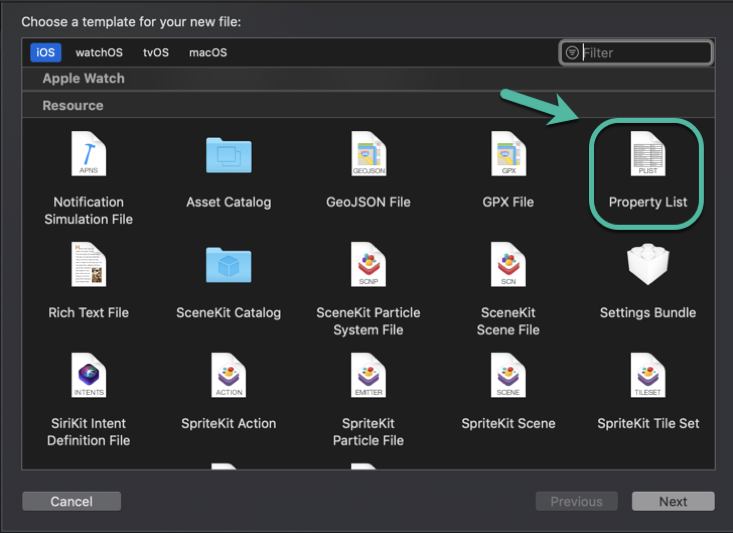Click the "SpriteKit Action" label
The height and width of the screenshot is (533, 733).
[229, 423]
